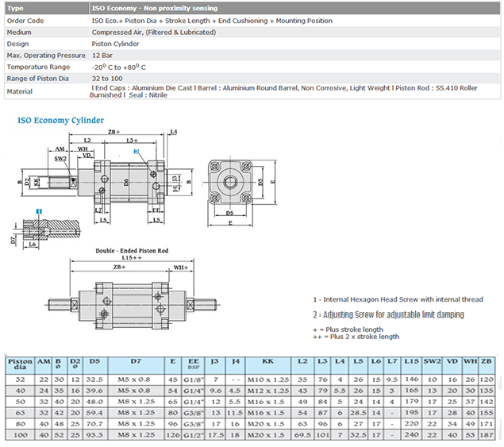Click the double-ended cylinder side view drawing

[132, 305]
